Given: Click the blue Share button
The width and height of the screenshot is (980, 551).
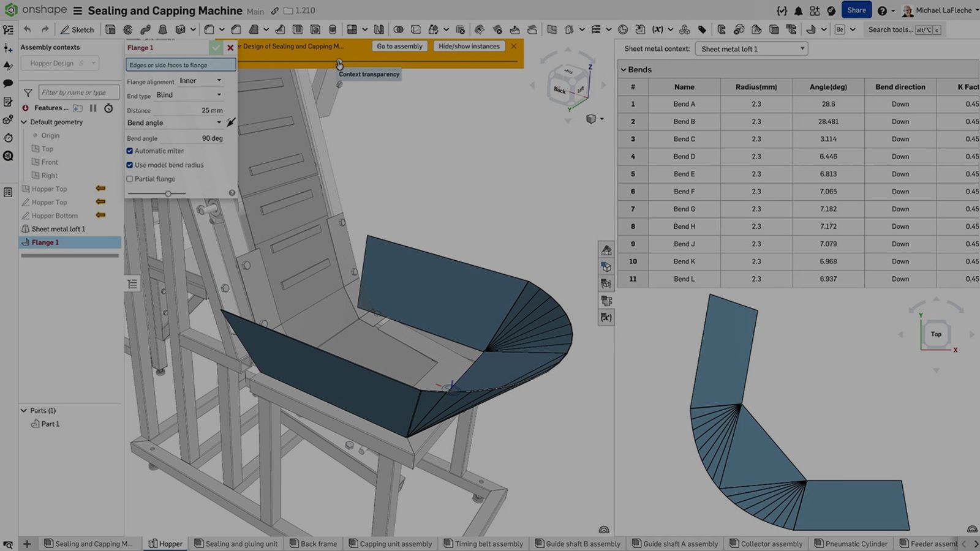Looking at the screenshot, I should pos(856,10).
